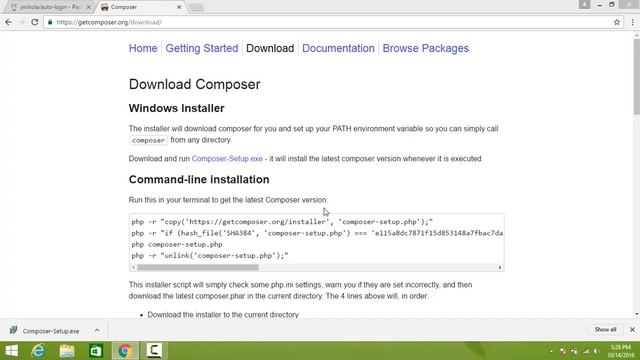
Task: Open a new tab with the new-tab button
Action: (x=196, y=7)
